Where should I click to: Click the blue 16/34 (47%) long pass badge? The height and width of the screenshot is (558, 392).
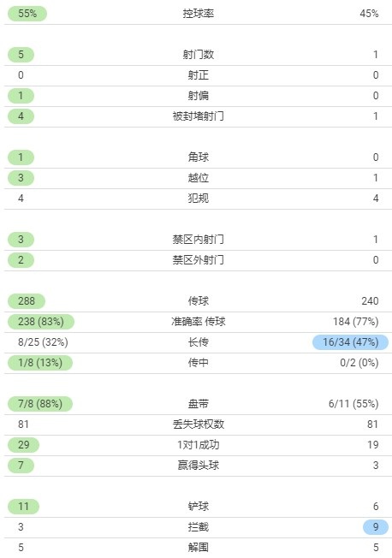(350, 342)
